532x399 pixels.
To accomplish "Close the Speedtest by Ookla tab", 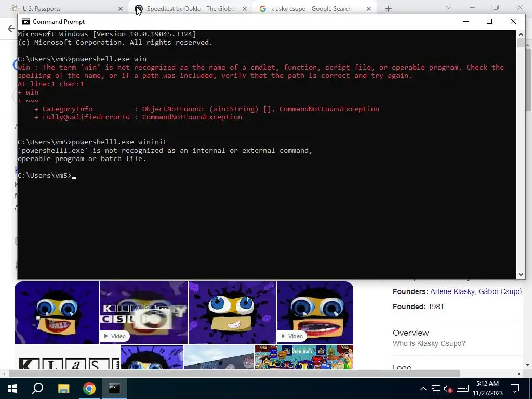I will [x=244, y=9].
